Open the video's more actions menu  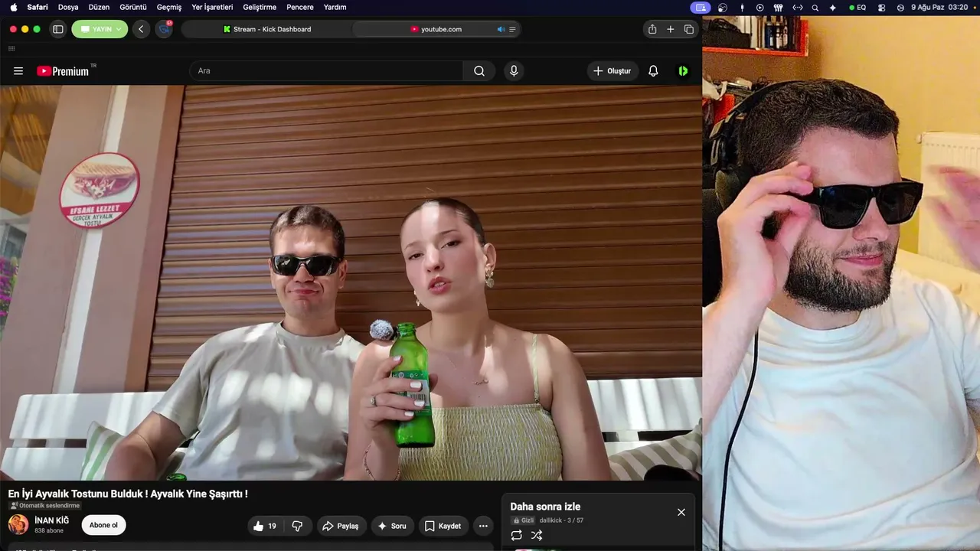483,526
